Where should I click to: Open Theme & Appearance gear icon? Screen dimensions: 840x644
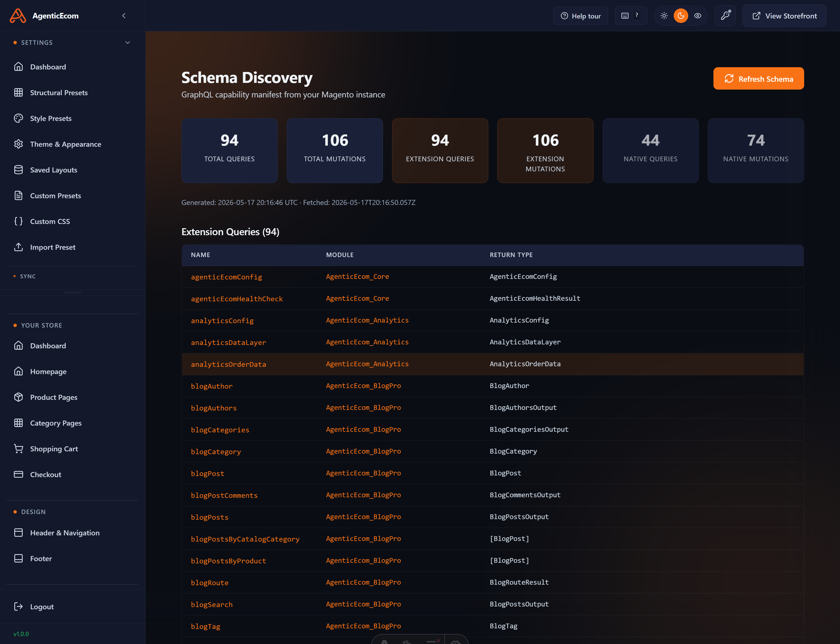[x=18, y=144]
